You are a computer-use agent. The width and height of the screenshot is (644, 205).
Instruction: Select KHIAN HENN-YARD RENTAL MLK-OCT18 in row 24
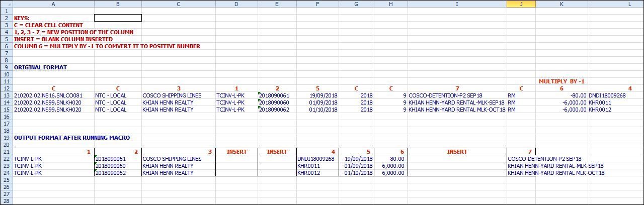(556, 173)
